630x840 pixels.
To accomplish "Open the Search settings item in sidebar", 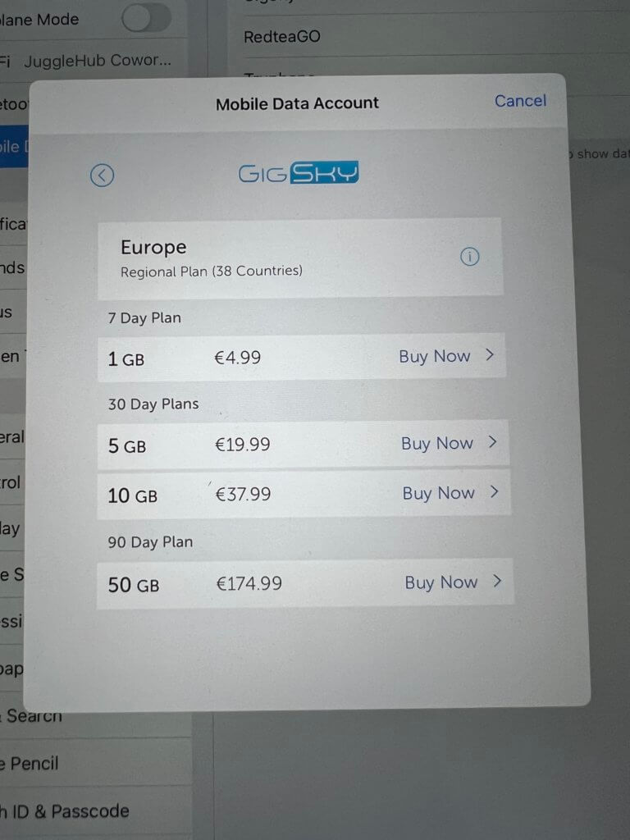I will point(32,715).
